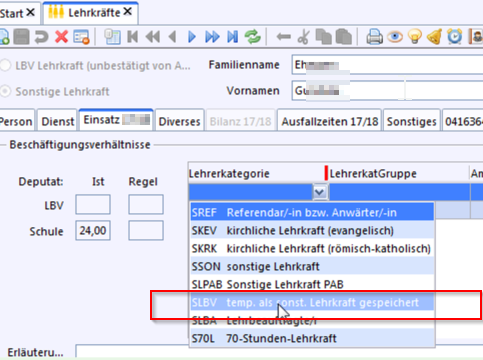Click the gray back arrow icon
Image resolution: width=483 pixels, height=360 pixels.
pos(284,37)
